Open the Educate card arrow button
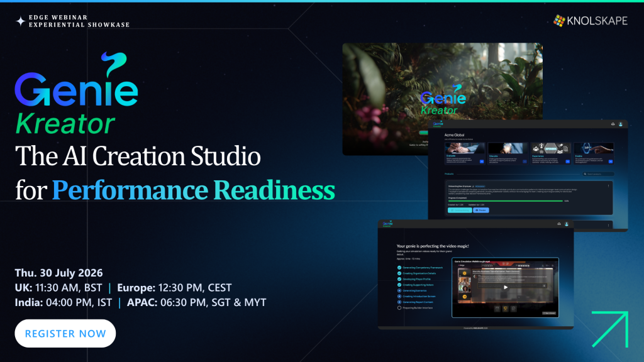 click(525, 162)
